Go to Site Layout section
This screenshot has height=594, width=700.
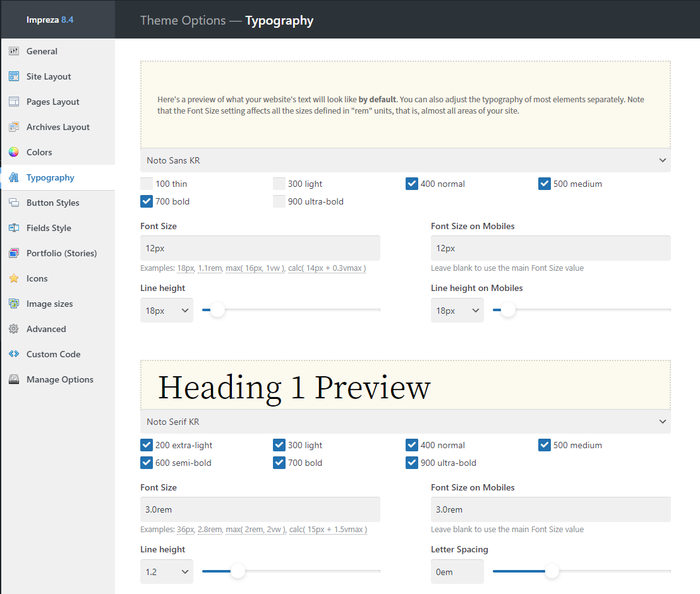coord(58,76)
